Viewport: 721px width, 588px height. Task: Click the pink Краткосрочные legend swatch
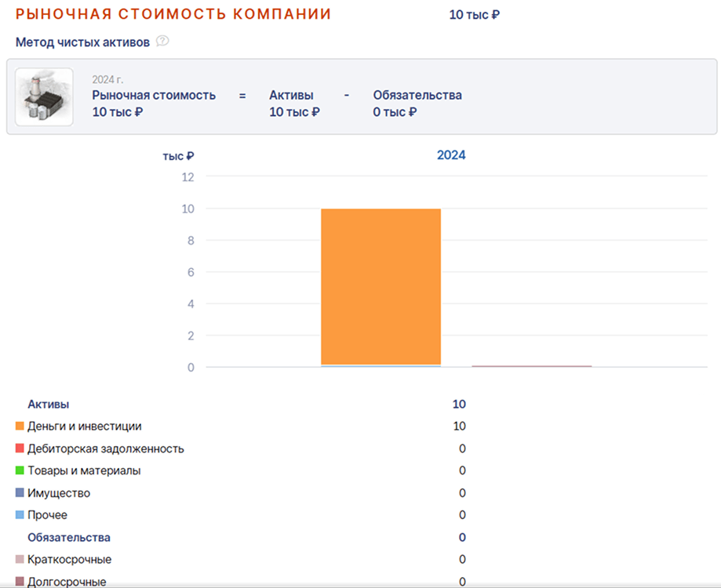20,559
